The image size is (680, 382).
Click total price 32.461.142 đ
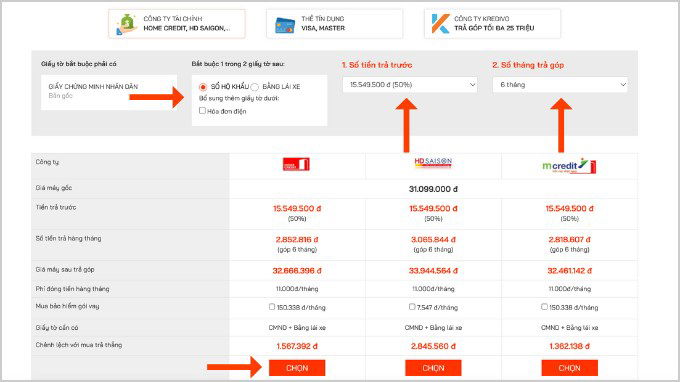[x=569, y=271]
